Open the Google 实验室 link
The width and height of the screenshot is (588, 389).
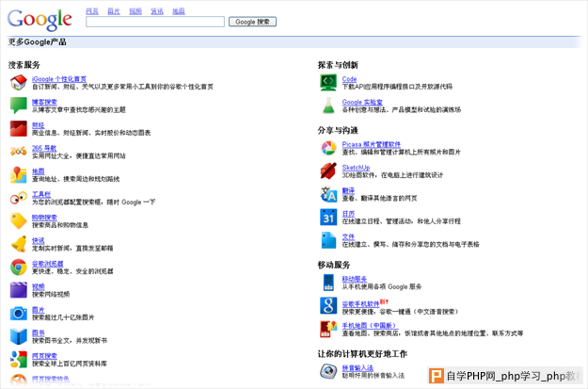click(x=362, y=102)
